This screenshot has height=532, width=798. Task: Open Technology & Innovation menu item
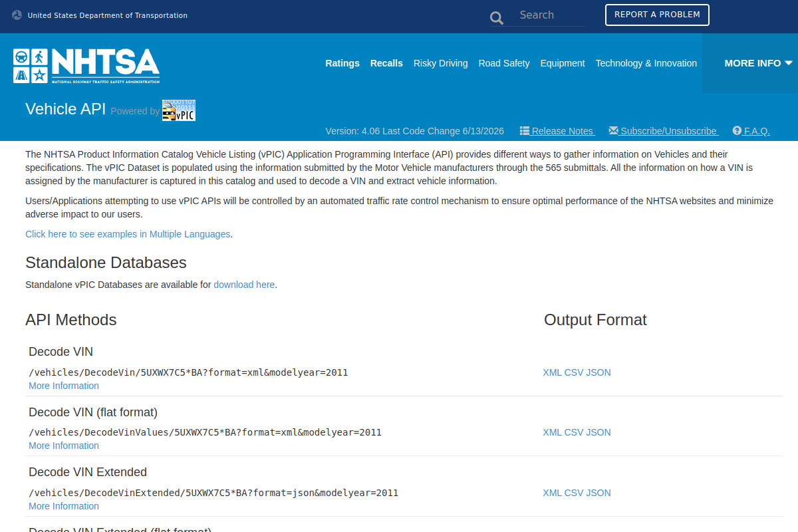pos(646,63)
